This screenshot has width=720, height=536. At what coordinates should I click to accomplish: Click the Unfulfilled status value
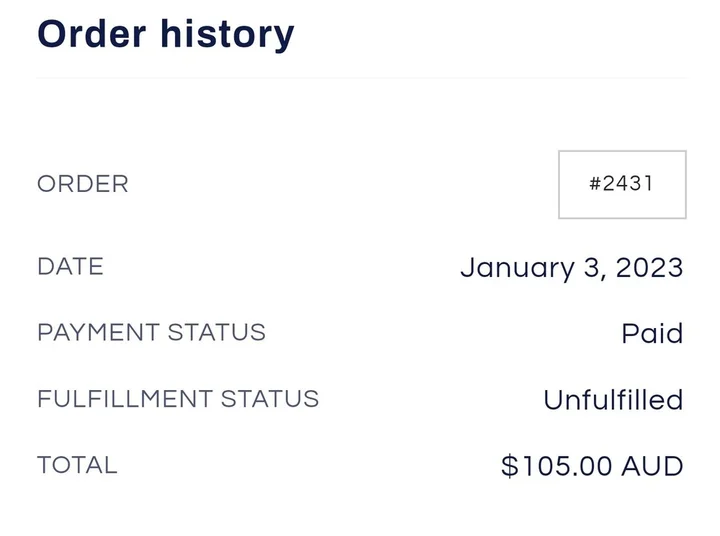coord(612,400)
